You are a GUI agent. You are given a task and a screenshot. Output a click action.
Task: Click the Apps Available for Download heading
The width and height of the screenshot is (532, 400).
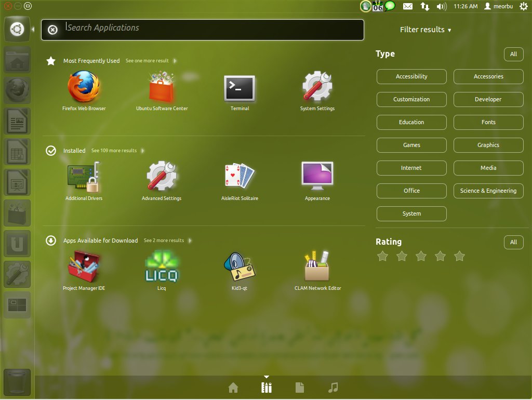point(100,241)
